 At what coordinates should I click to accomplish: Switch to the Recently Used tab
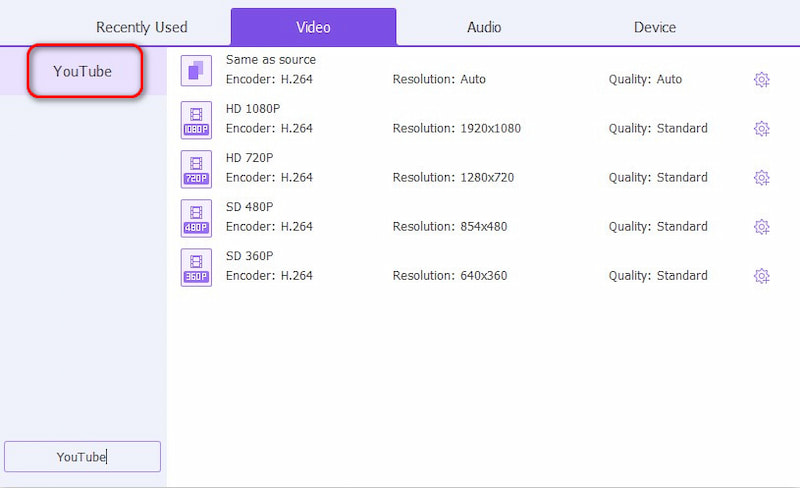click(x=141, y=27)
